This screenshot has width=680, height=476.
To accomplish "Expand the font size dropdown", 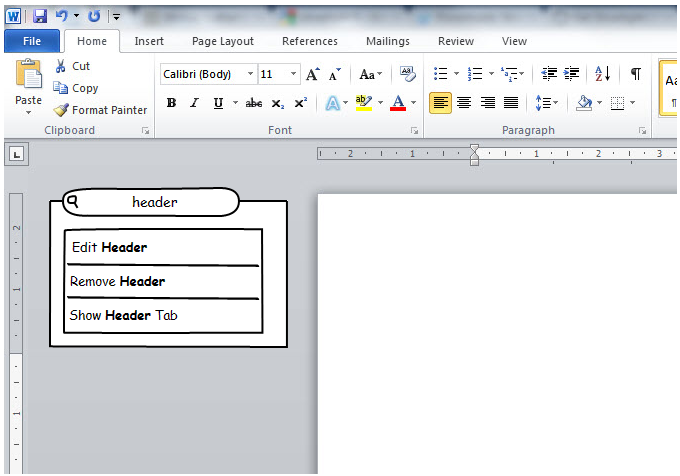I will tap(293, 74).
